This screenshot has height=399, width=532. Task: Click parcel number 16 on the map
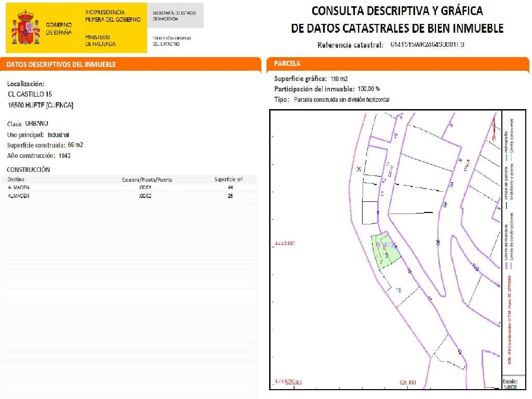tap(398, 290)
